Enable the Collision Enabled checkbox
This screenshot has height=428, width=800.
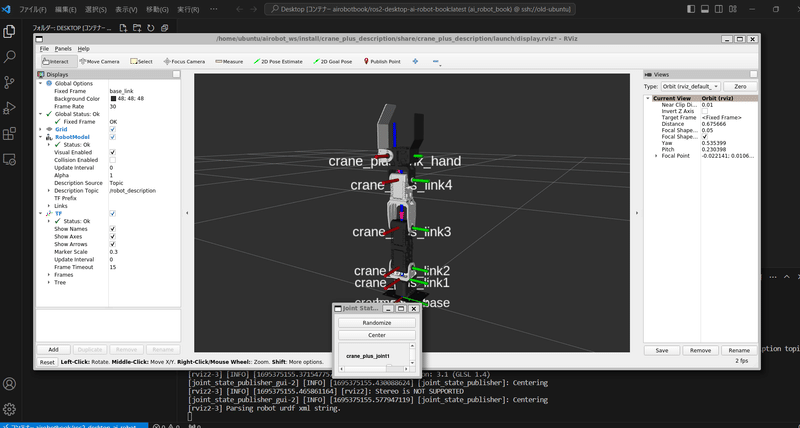[112, 160]
